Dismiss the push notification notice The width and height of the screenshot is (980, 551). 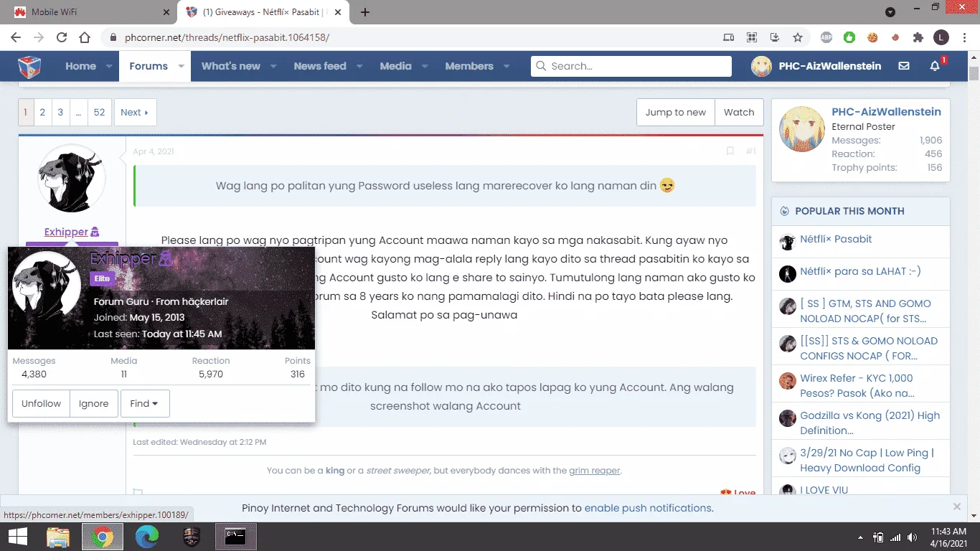957,507
